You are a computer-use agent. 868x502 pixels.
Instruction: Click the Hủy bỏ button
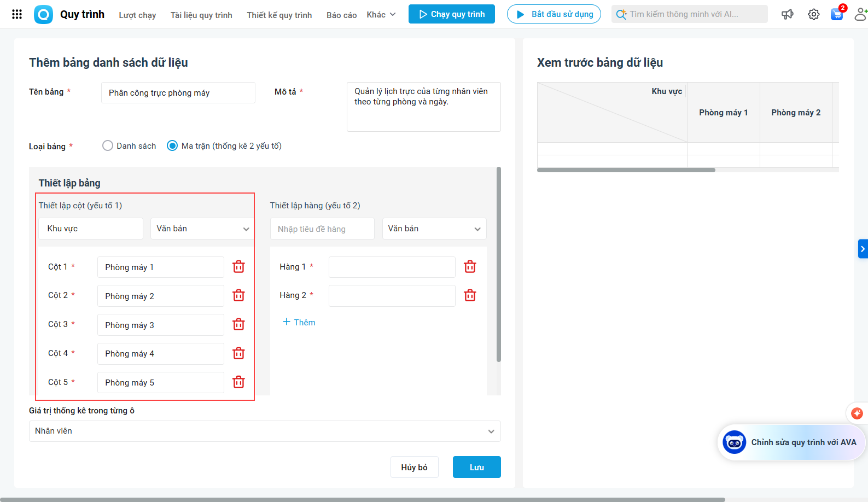point(415,467)
